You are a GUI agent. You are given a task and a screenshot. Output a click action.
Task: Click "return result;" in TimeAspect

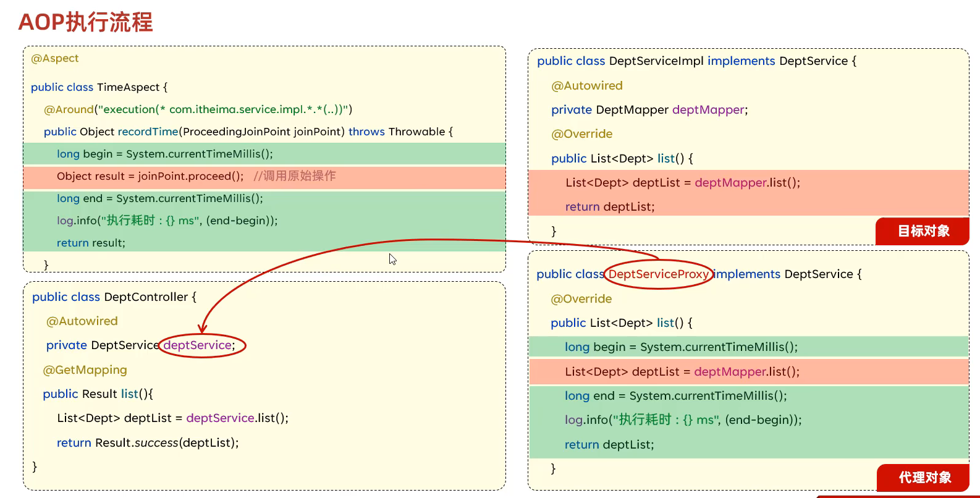(x=91, y=243)
